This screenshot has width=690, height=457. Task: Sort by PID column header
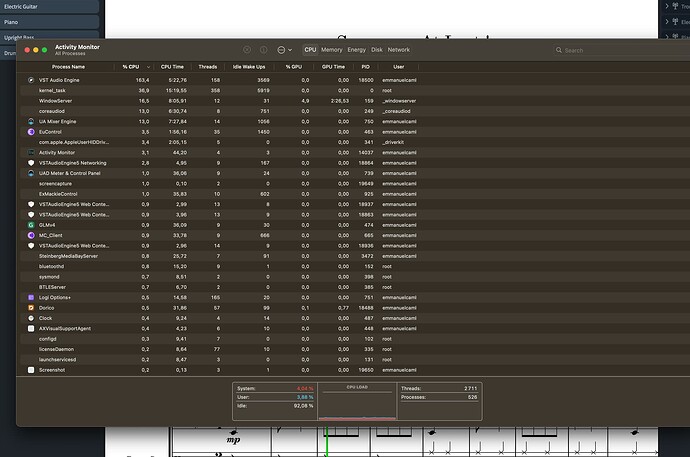(365, 67)
